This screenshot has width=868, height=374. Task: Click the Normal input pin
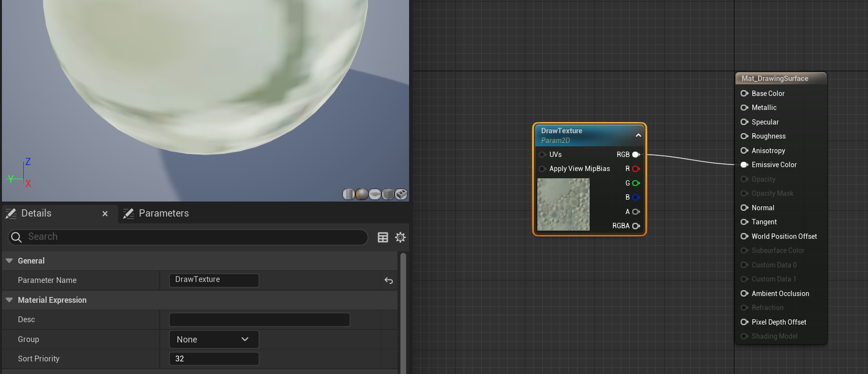point(745,208)
